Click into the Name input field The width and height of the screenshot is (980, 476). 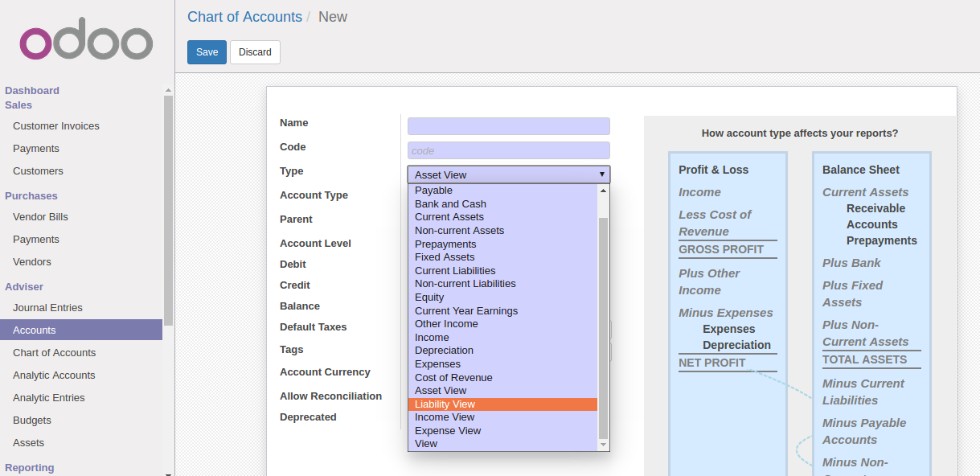(x=508, y=126)
